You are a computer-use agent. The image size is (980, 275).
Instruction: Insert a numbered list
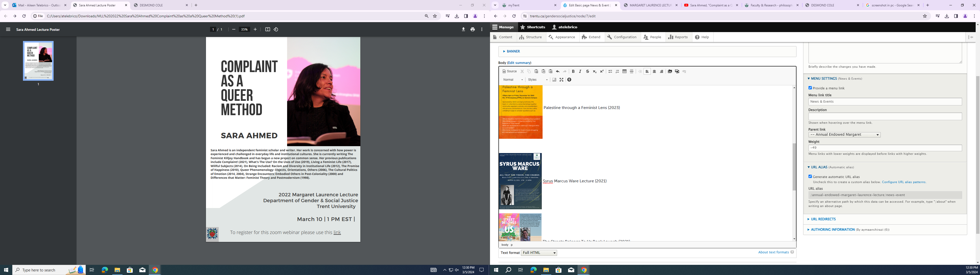coord(617,71)
